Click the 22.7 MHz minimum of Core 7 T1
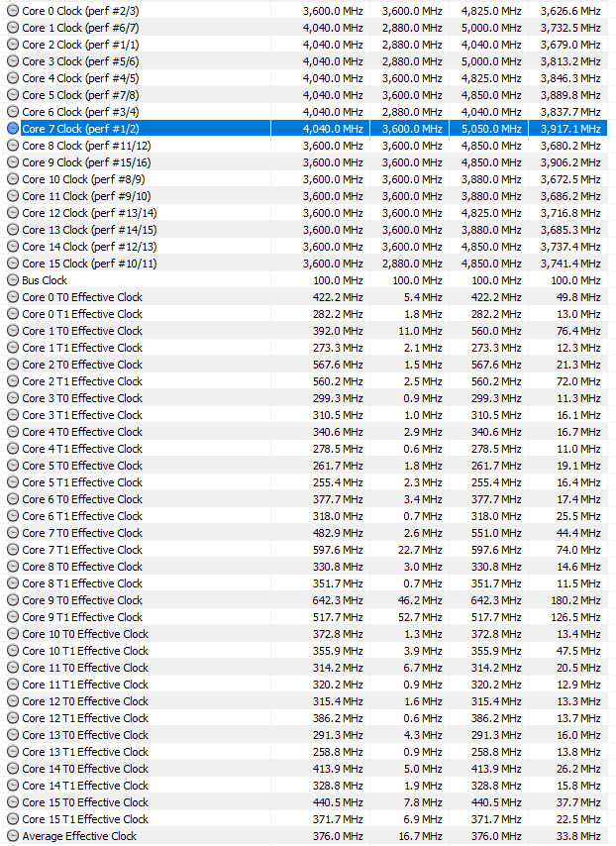 coord(420,550)
